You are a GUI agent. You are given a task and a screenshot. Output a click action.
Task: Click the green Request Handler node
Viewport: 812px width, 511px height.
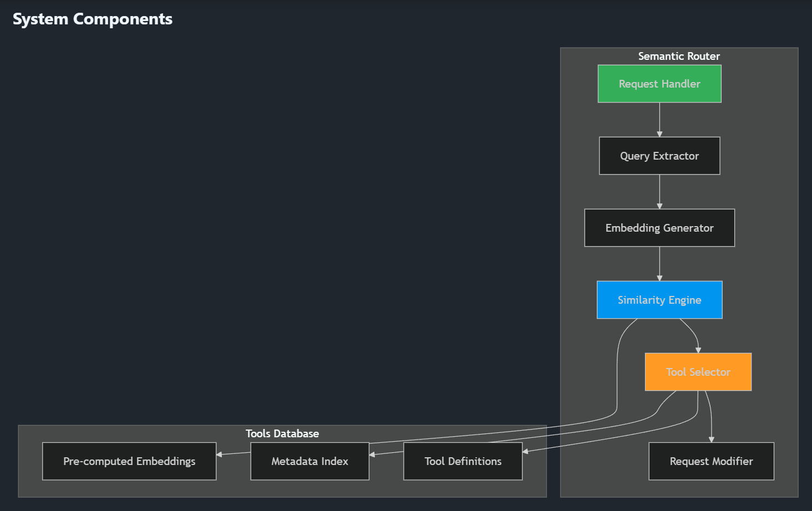(x=659, y=84)
